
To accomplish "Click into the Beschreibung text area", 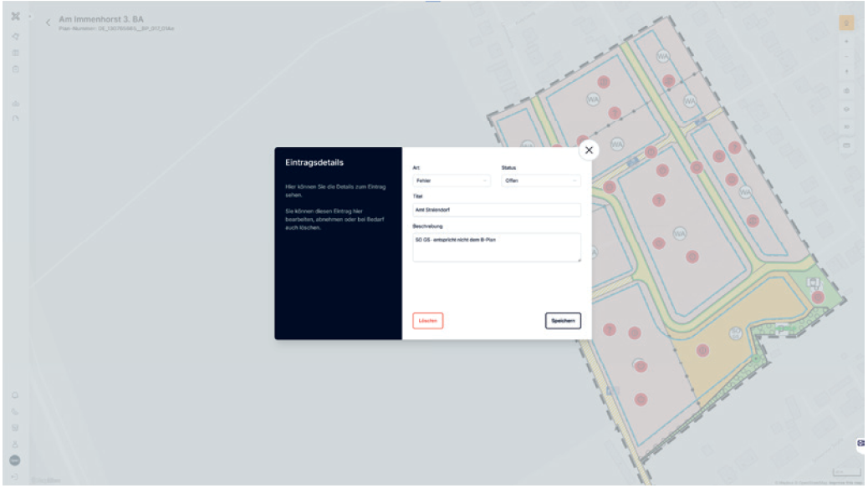I will click(497, 247).
